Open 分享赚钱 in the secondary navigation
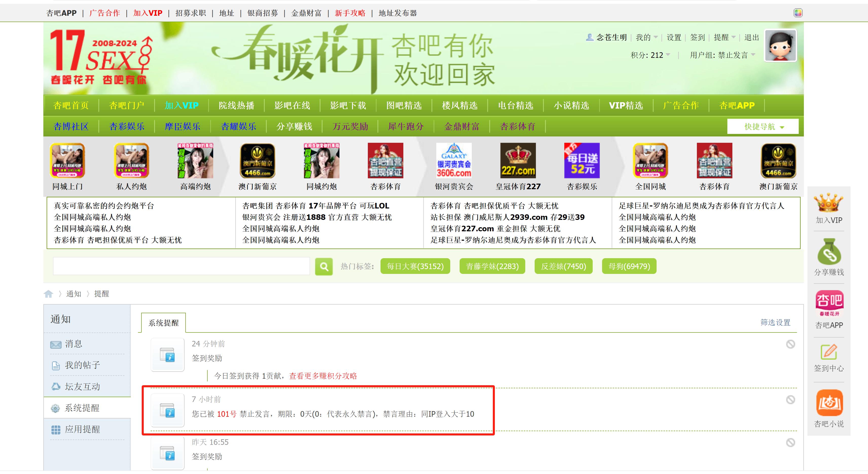 pos(294,126)
